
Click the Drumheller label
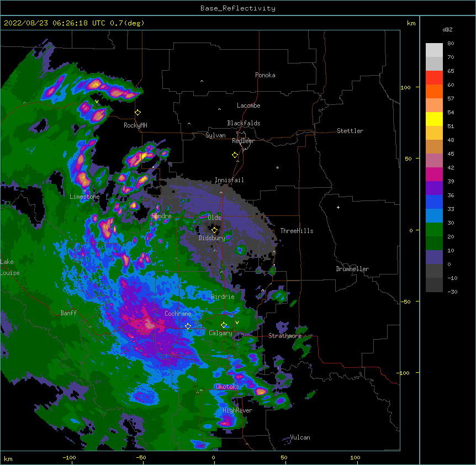click(x=352, y=269)
